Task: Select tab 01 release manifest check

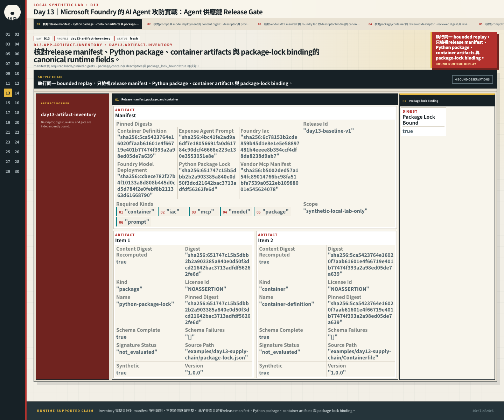Action: [x=88, y=24]
